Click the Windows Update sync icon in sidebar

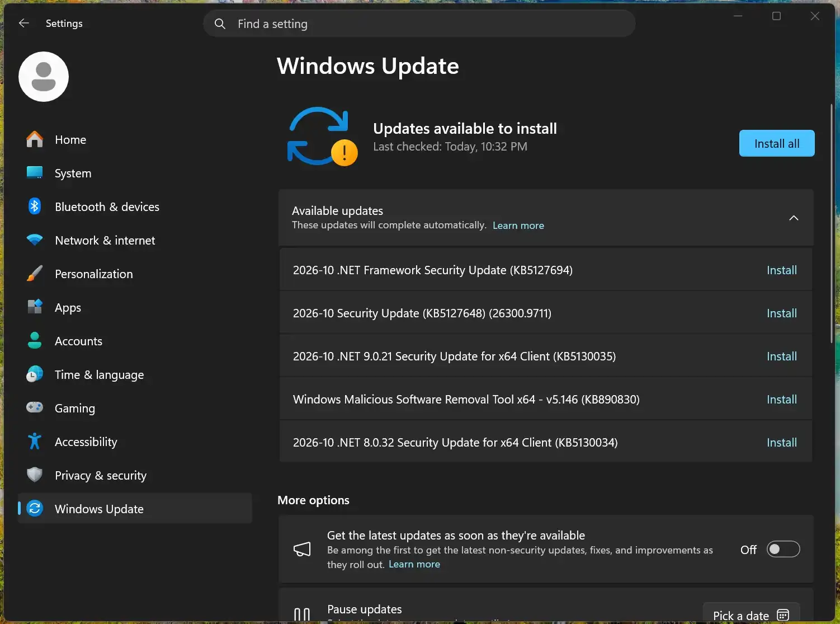point(35,508)
